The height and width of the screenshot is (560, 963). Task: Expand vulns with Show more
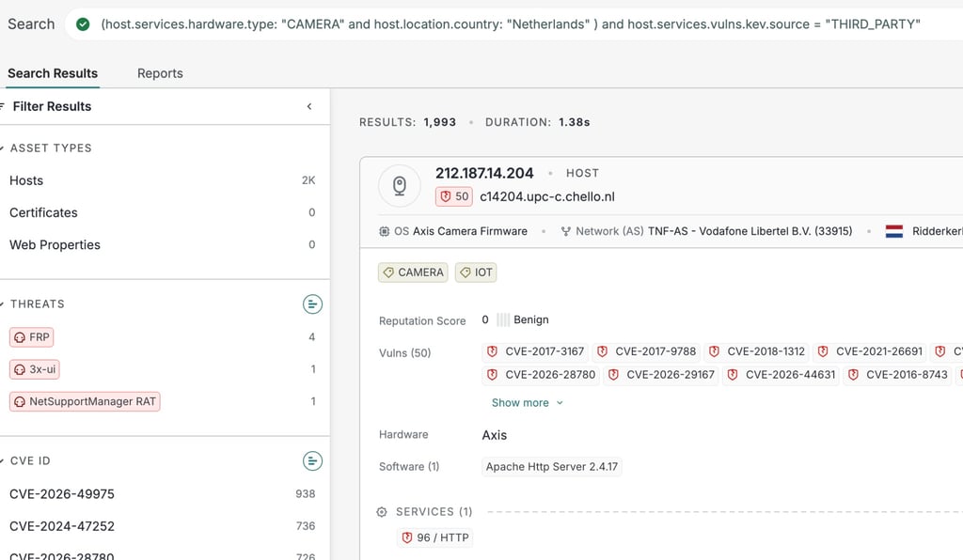point(527,403)
